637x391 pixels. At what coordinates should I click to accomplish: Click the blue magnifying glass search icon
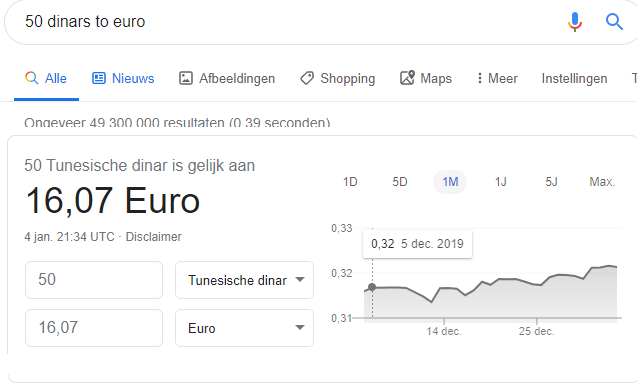(614, 22)
